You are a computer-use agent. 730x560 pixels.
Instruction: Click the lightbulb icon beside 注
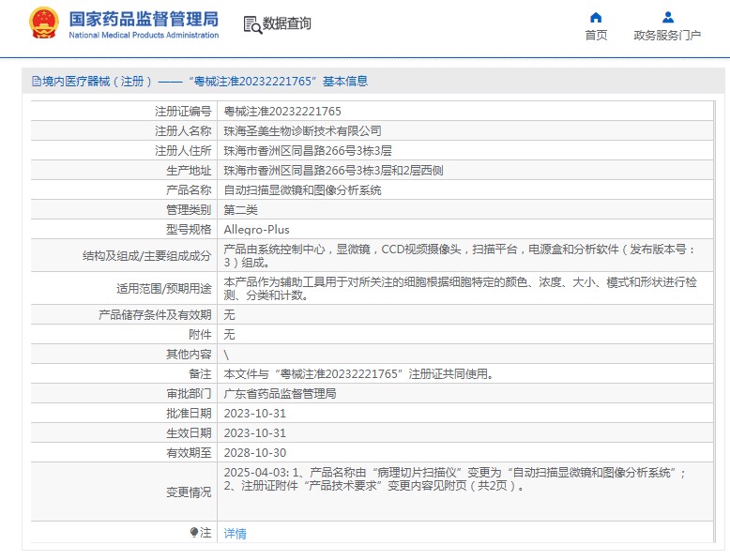(x=194, y=532)
